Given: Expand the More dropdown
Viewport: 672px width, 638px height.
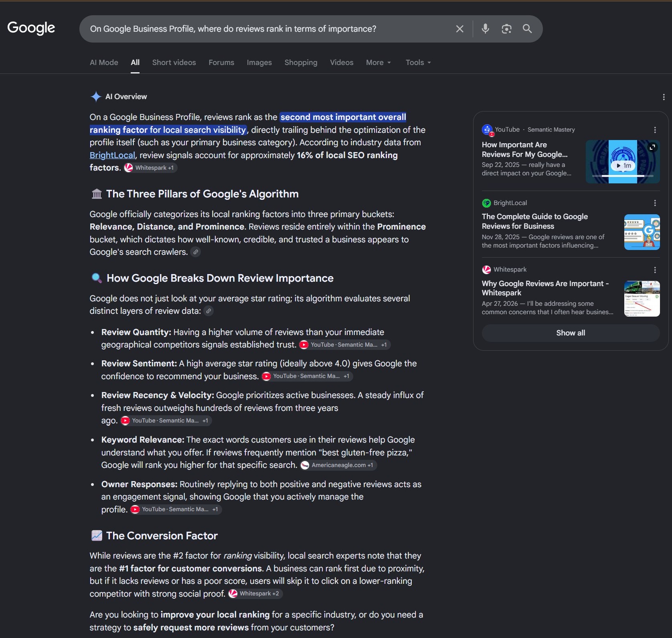Looking at the screenshot, I should tap(379, 63).
